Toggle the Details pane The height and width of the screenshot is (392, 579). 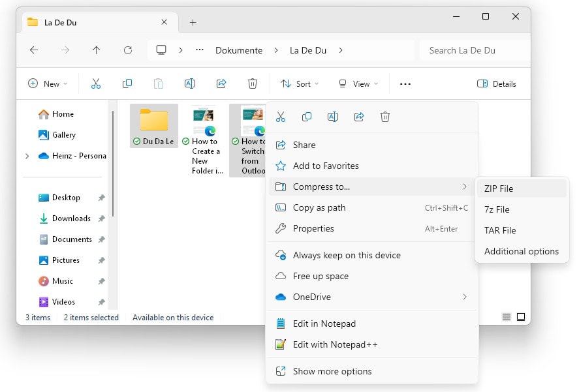click(x=497, y=83)
